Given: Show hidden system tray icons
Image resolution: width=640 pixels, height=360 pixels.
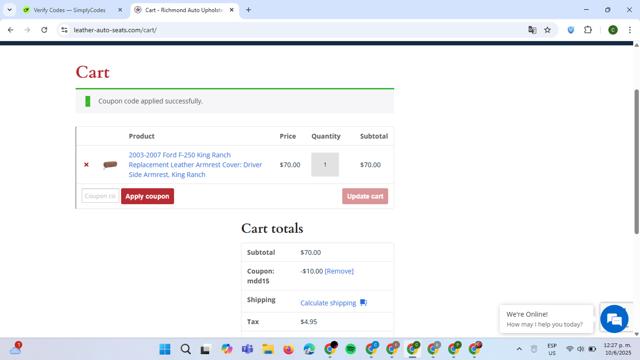Looking at the screenshot, I should click(x=519, y=349).
